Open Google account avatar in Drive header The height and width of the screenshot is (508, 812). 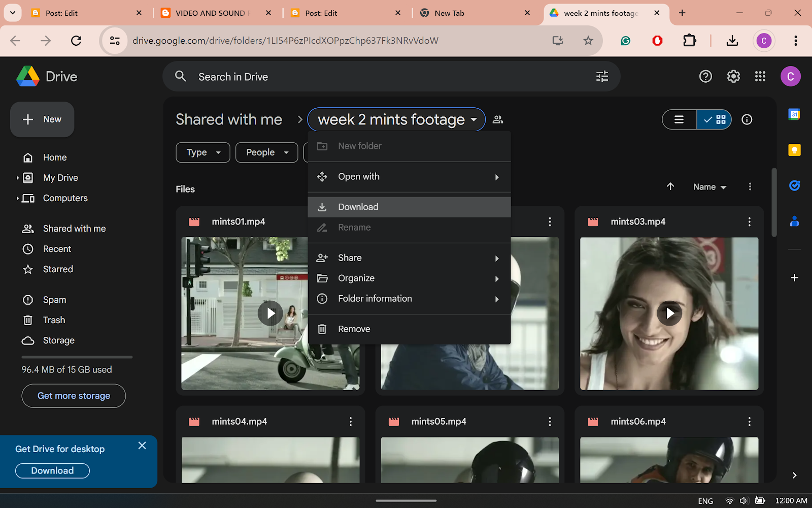(790, 77)
